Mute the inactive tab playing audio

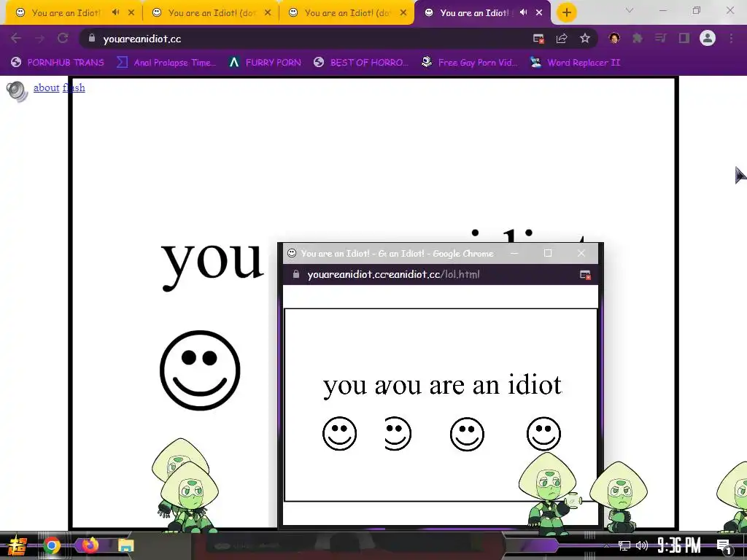(116, 12)
